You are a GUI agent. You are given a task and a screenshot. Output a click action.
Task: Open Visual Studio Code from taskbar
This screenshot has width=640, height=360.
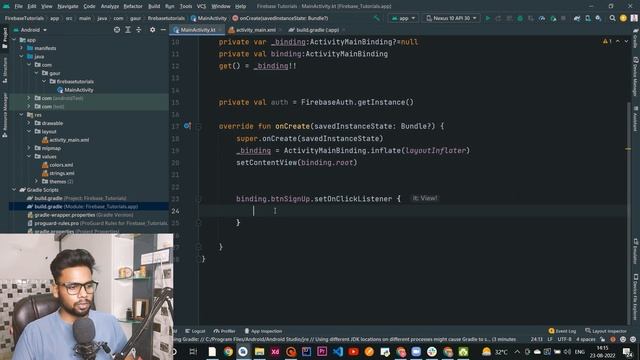click(338, 351)
